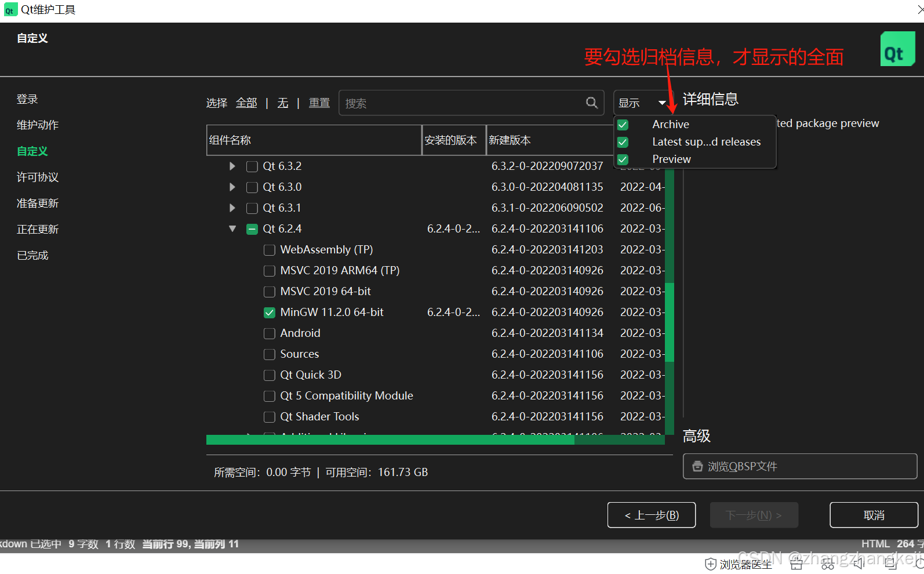
Task: Check the Qt Shader Tools checkbox
Action: tap(270, 417)
